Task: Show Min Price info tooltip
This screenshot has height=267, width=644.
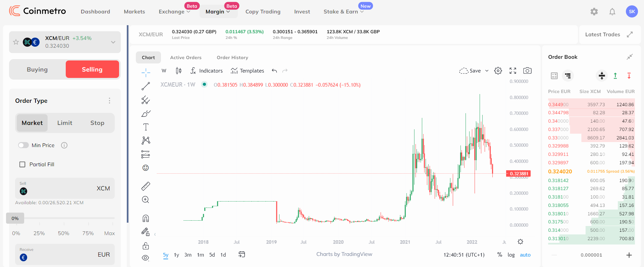Action: pos(64,145)
